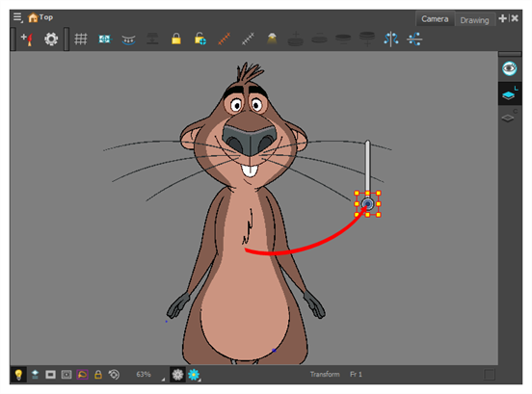
Task: Toggle the grid display icon
Action: click(x=81, y=39)
